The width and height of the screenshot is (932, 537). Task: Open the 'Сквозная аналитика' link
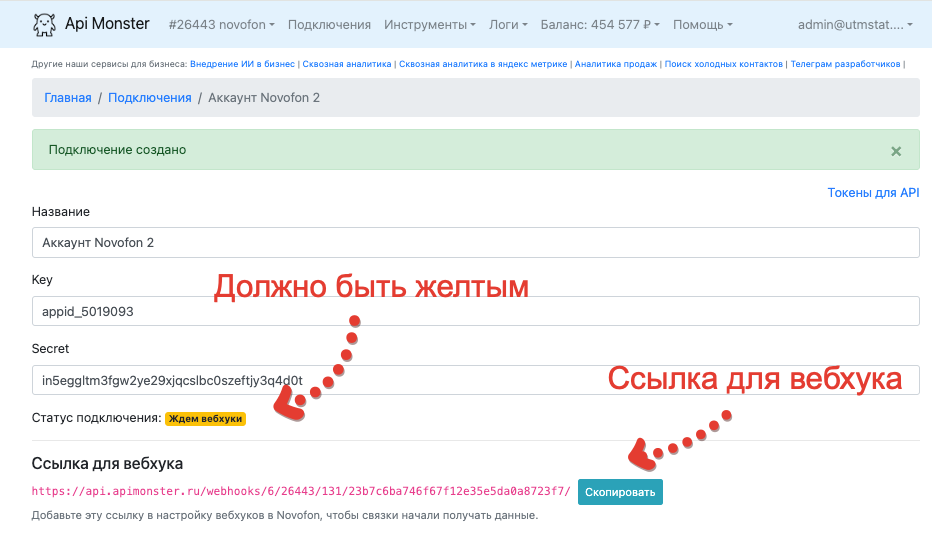pyautogui.click(x=347, y=64)
